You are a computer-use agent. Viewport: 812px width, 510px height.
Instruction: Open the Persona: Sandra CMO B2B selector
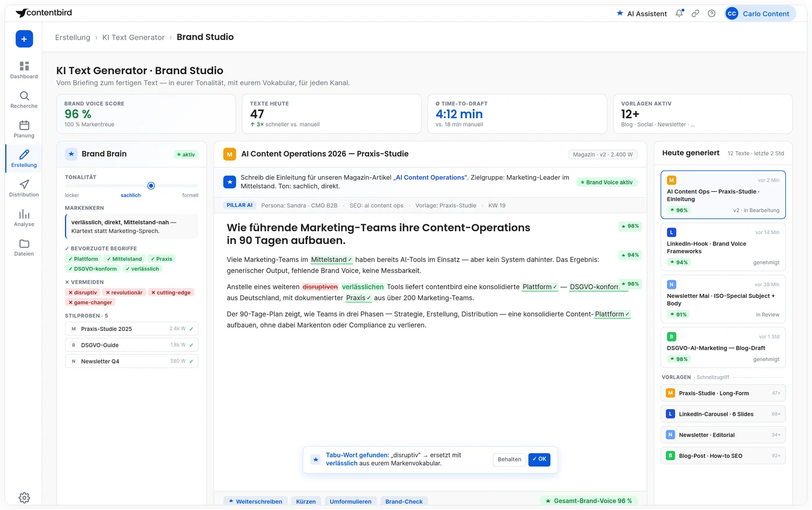click(299, 205)
